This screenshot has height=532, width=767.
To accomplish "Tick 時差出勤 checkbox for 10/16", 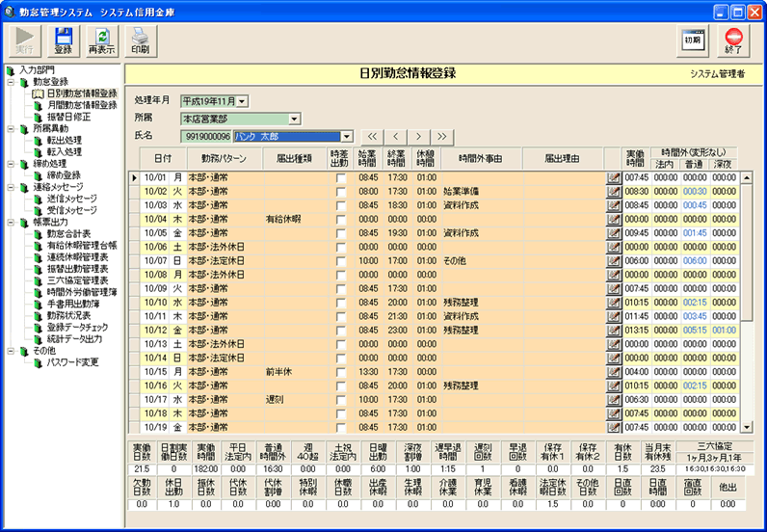I will (341, 386).
